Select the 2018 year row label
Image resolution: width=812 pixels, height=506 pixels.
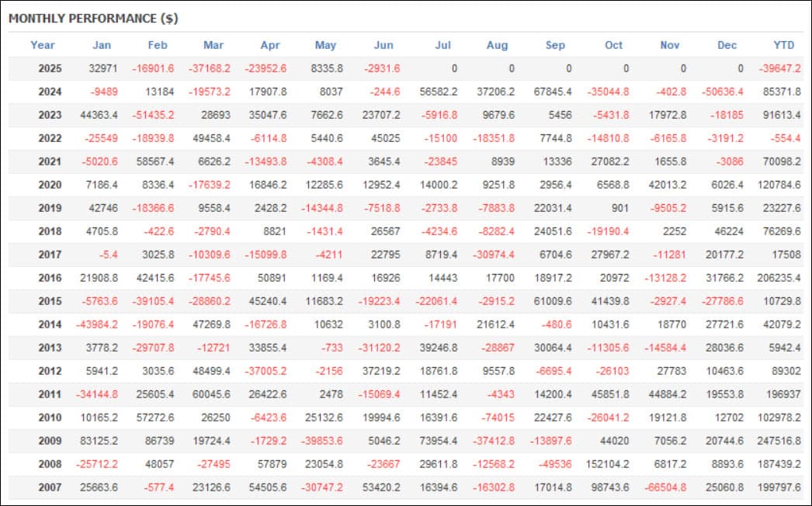pos(50,231)
